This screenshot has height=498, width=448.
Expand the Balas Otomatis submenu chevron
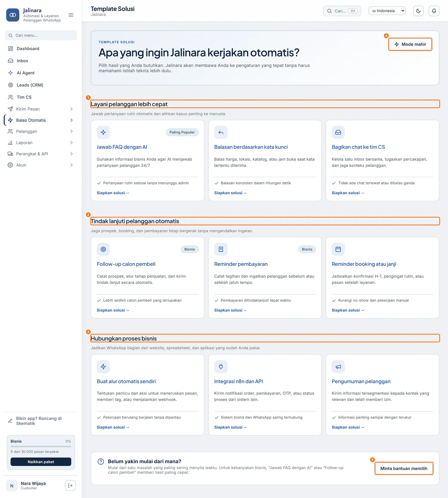click(x=71, y=120)
